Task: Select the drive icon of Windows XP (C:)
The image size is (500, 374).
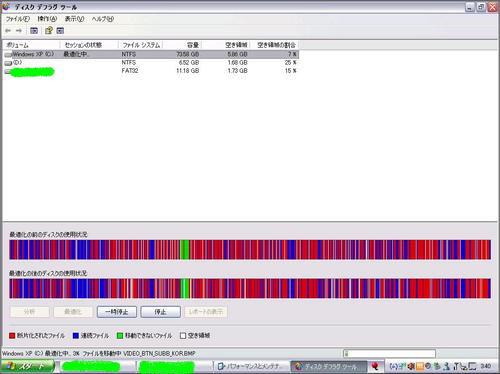Action: [x=8, y=54]
